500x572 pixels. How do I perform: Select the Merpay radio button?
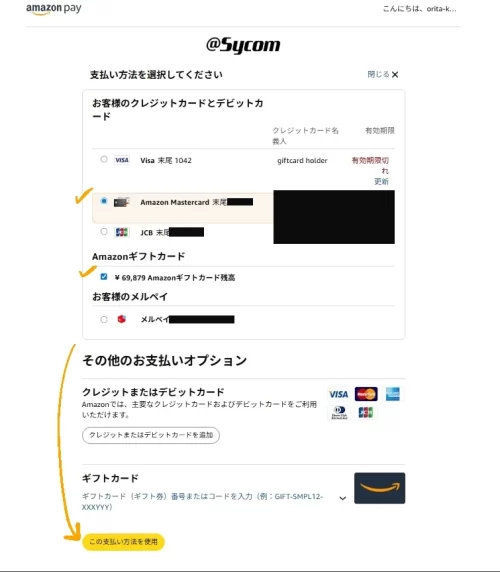[104, 320]
